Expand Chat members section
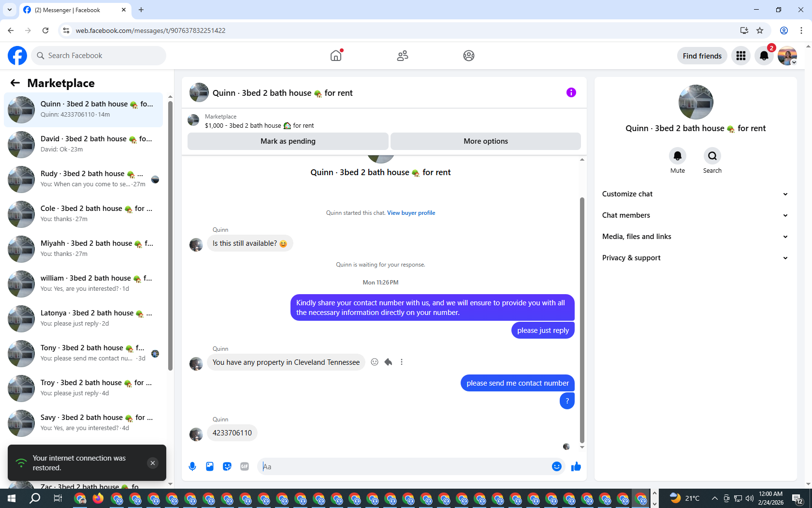812x508 pixels. pos(696,215)
